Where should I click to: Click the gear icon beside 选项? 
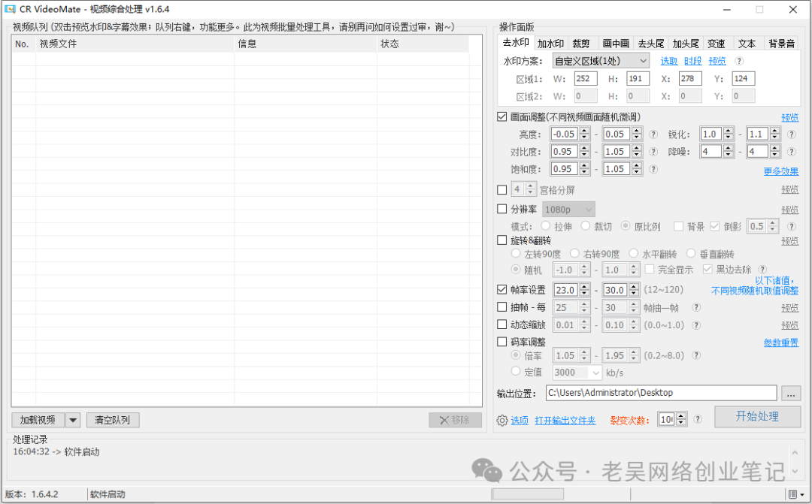[x=502, y=421]
